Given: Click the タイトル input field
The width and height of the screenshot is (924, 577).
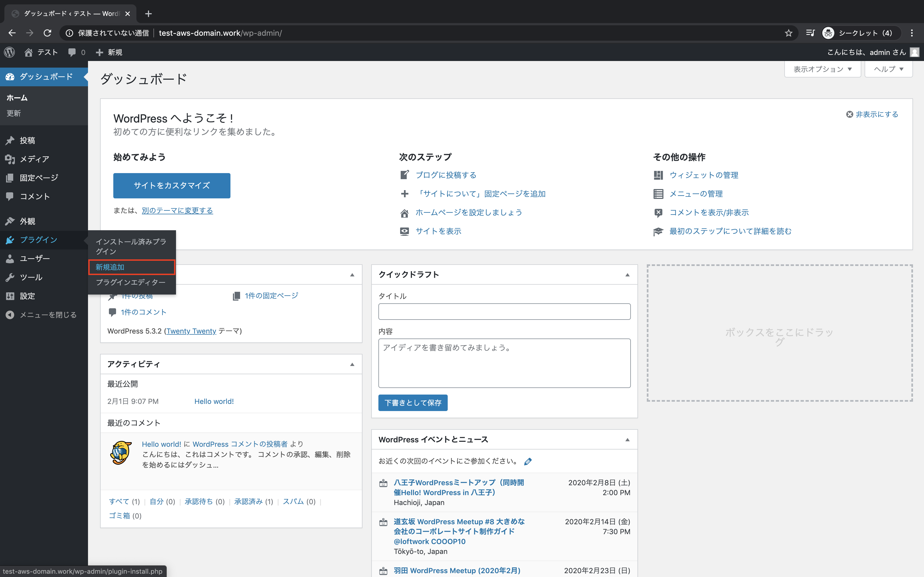Looking at the screenshot, I should click(x=504, y=311).
